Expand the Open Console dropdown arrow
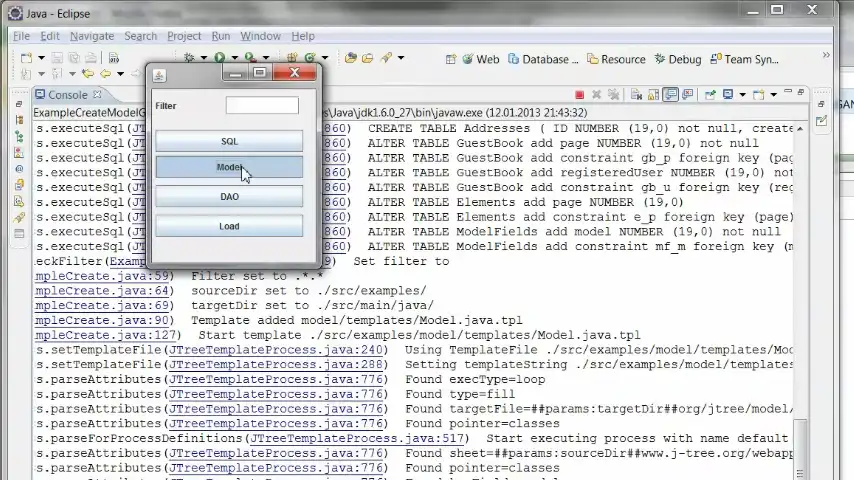 (x=773, y=95)
